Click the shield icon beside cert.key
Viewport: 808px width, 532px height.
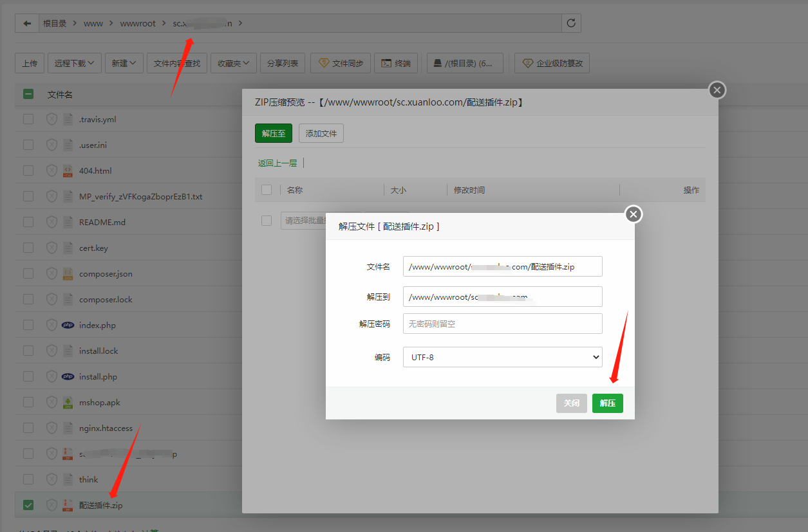coord(52,248)
